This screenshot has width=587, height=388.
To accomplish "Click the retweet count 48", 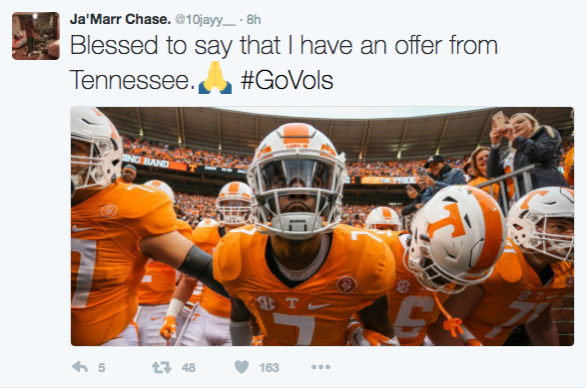I will click(x=189, y=368).
